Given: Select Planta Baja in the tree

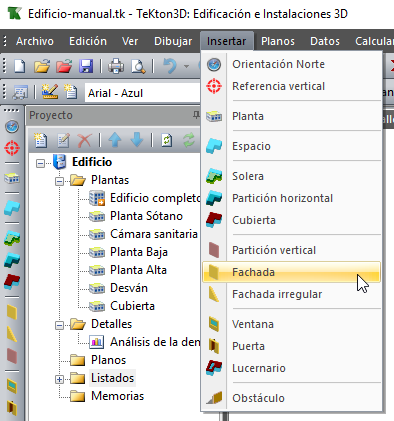Looking at the screenshot, I should (139, 252).
